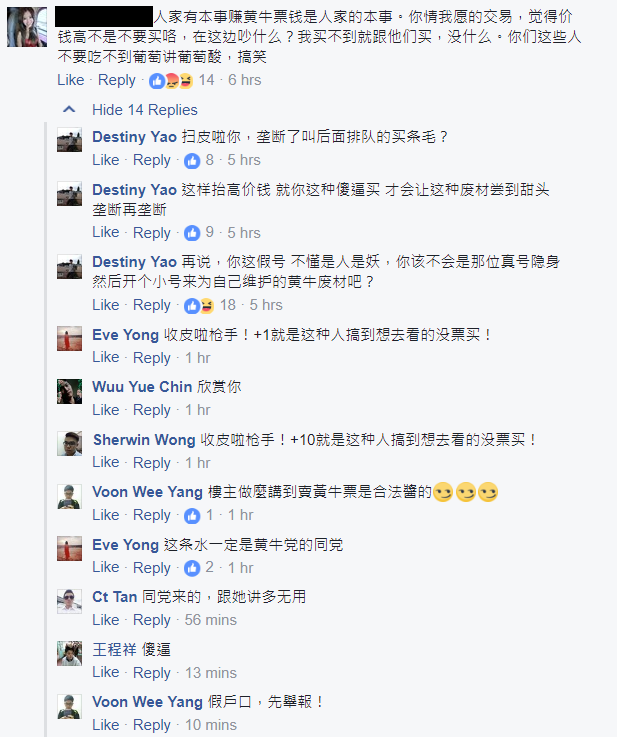Viewport: 617px width, 737px height.
Task: Like Wuu Yue Chin's reply
Action: [105, 410]
